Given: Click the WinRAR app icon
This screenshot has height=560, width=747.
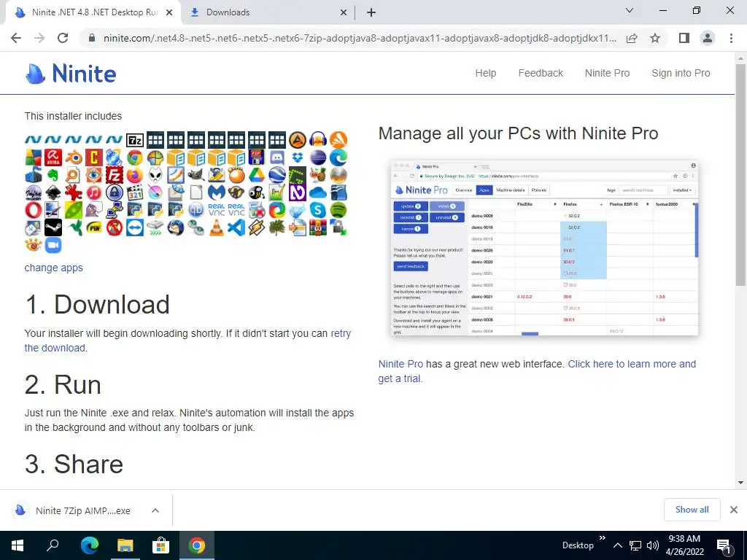Looking at the screenshot, I should pos(318,227).
